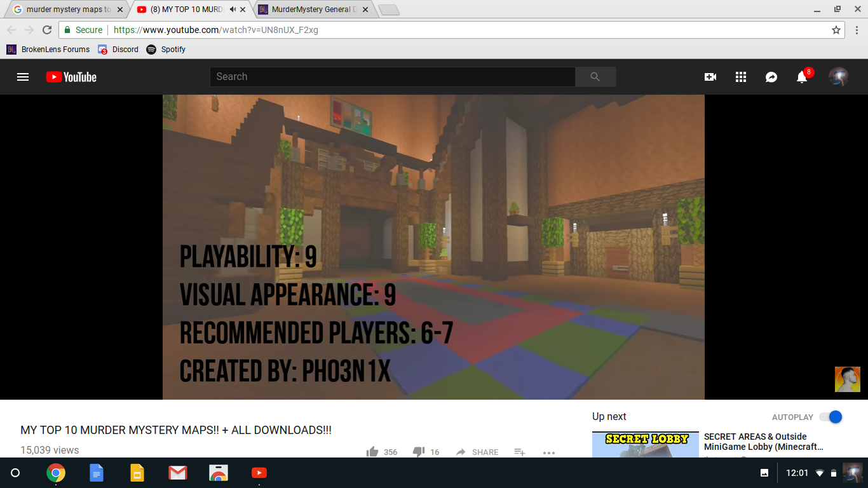Open the more actions ellipsis menu
This screenshot has height=488, width=868.
[x=549, y=452]
